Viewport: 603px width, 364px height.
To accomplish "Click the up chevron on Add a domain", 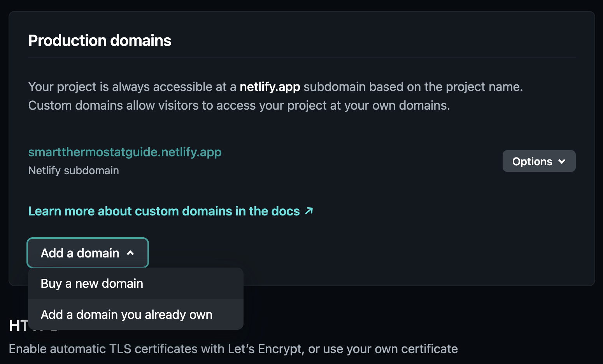I will pos(131,253).
